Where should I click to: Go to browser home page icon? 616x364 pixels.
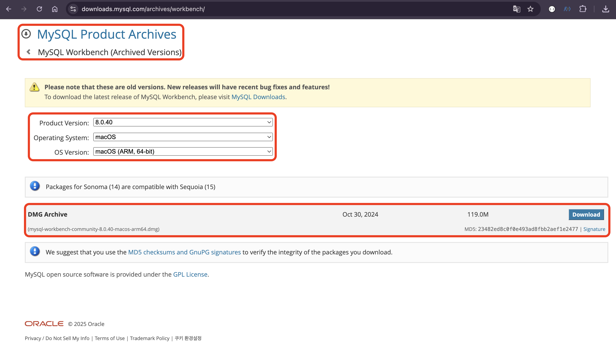[x=55, y=9]
